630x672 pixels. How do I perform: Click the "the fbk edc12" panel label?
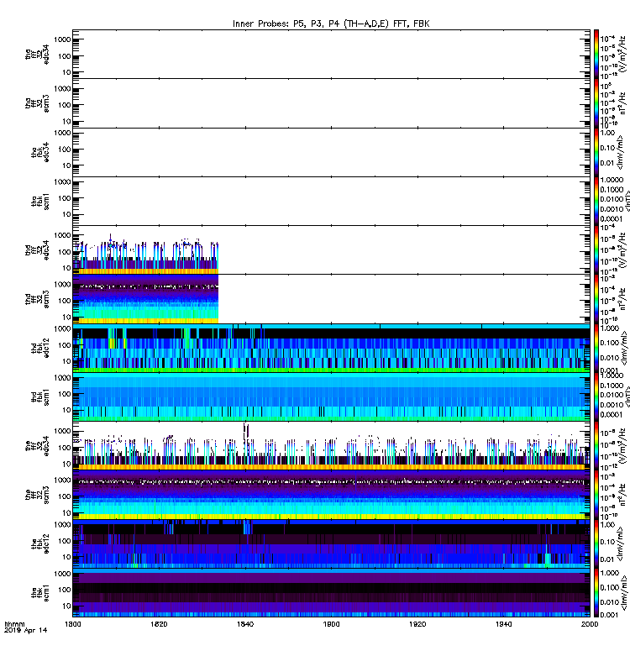coord(40,543)
